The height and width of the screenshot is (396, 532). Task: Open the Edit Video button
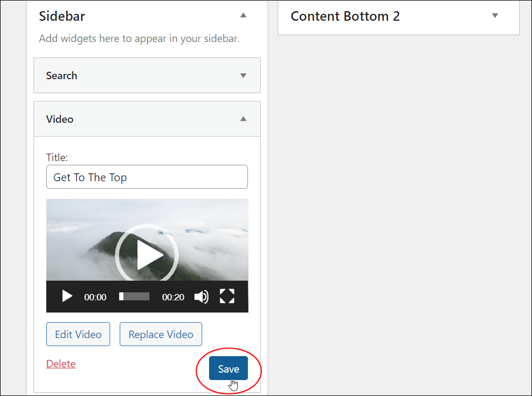(x=78, y=334)
